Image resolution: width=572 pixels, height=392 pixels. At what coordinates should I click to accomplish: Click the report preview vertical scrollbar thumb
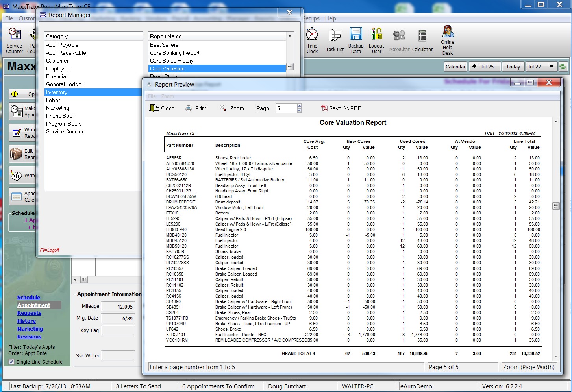[x=556, y=206]
